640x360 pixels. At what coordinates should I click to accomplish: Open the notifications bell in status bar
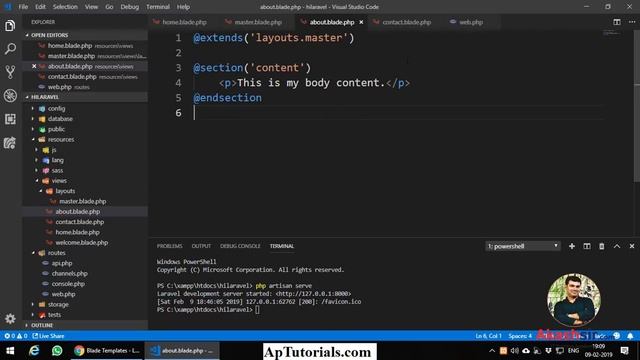pos(630,336)
